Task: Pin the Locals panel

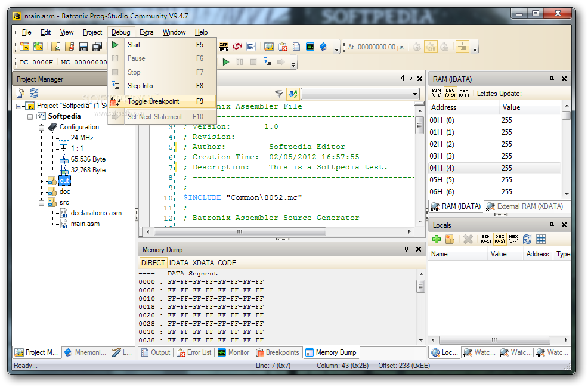Action: [552, 225]
